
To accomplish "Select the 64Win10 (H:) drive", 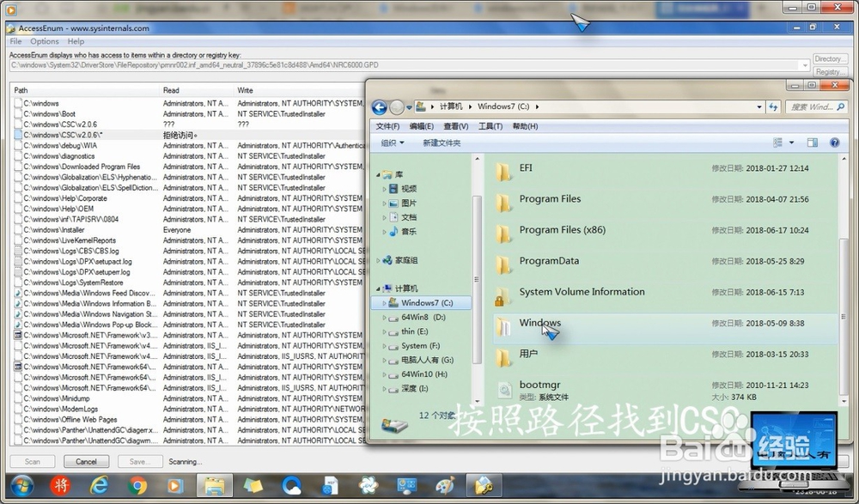I will pos(424,374).
